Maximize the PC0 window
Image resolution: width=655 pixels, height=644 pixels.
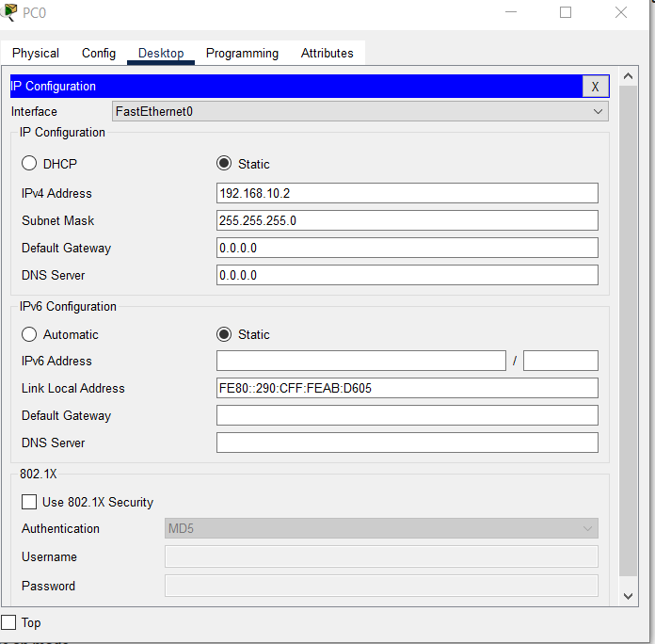(566, 12)
